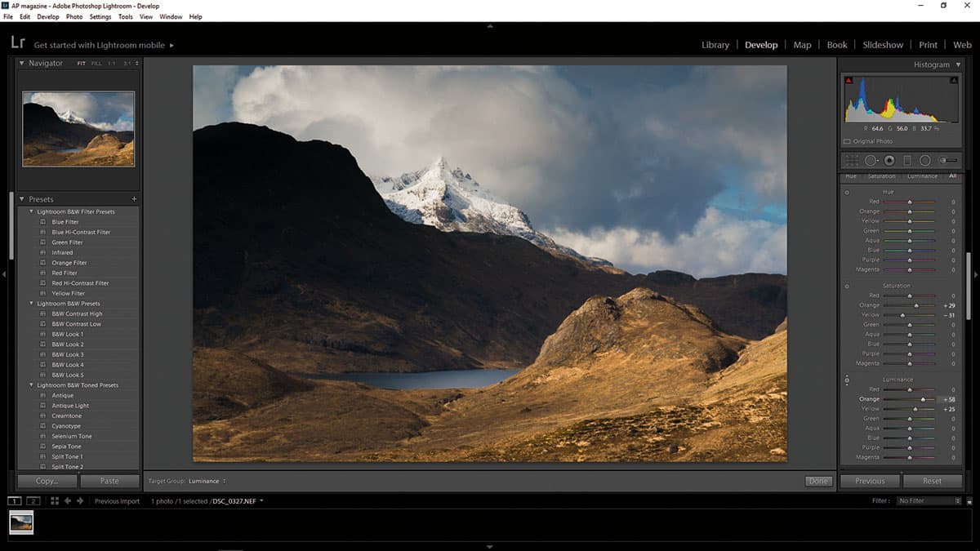Switch to the Map module
This screenshot has width=980, height=551.
(803, 45)
